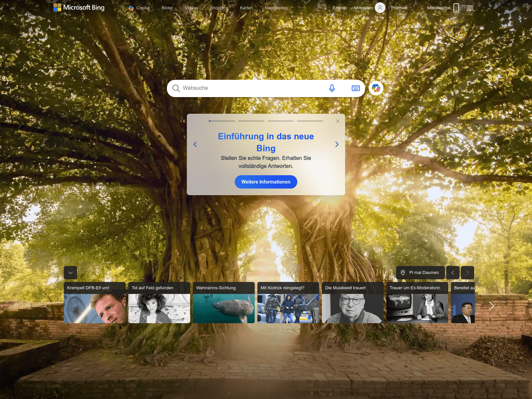This screenshot has height=399, width=532.
Task: Click the magnifying glass search icon
Action: (x=176, y=88)
